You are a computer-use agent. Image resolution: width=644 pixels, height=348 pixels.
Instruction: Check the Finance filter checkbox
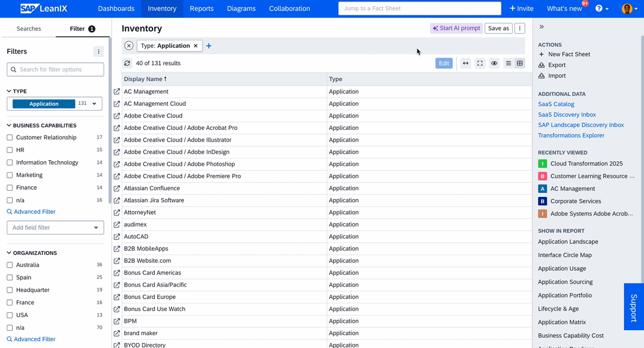(x=10, y=188)
